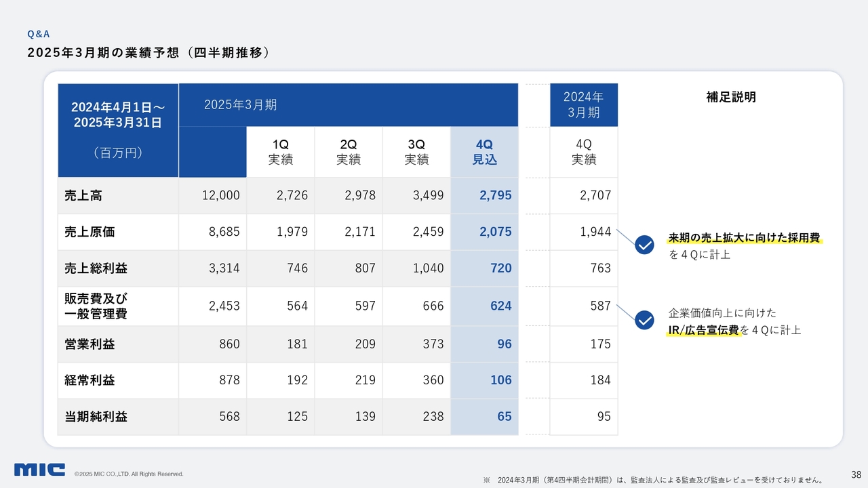The width and height of the screenshot is (868, 488).
Task: Select the 1Q 実績 column header
Action: pyautogui.click(x=280, y=152)
